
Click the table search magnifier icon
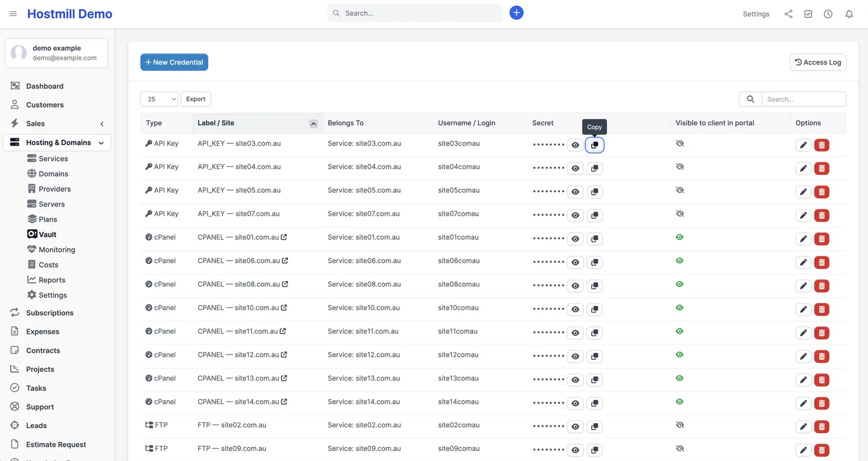(x=750, y=99)
